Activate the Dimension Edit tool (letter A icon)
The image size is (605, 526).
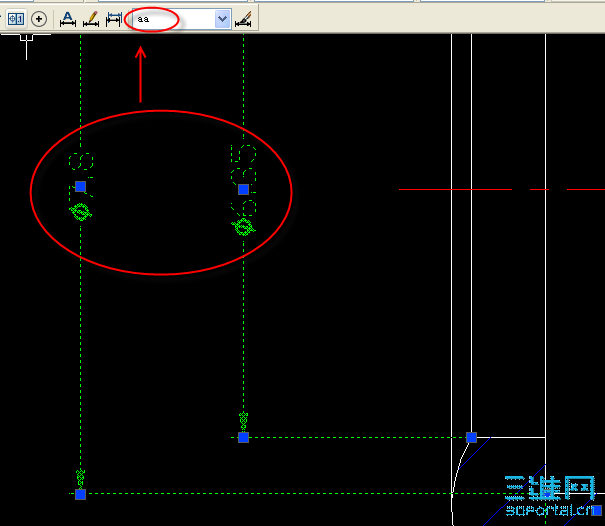tap(68, 19)
